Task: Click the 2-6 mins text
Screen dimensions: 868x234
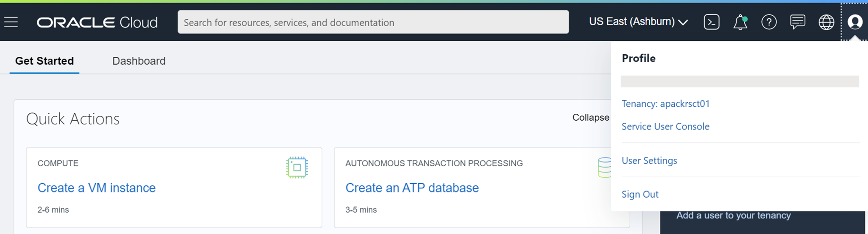Action: click(53, 210)
